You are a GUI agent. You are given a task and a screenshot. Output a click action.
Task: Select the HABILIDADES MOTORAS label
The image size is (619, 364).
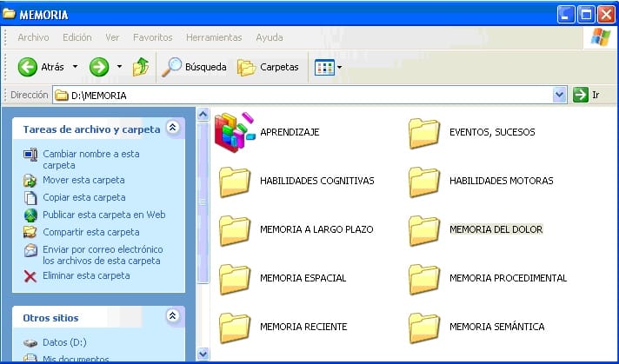(x=502, y=181)
